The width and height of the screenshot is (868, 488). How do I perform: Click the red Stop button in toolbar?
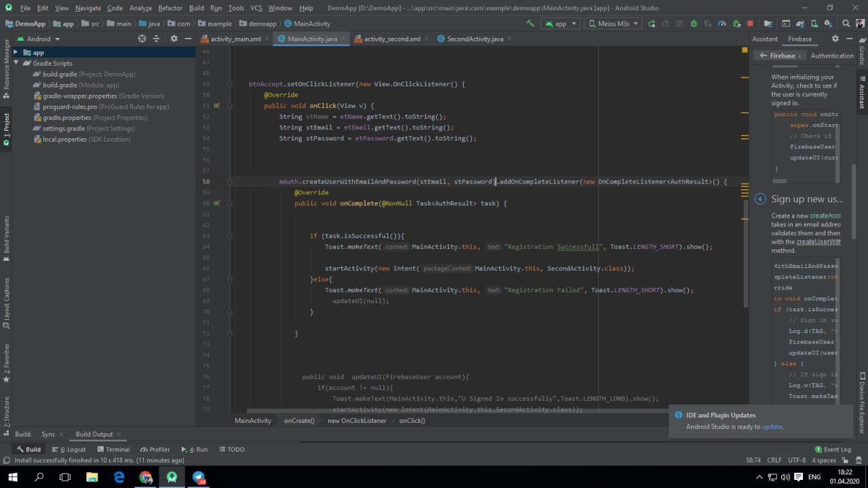pyautogui.click(x=750, y=24)
